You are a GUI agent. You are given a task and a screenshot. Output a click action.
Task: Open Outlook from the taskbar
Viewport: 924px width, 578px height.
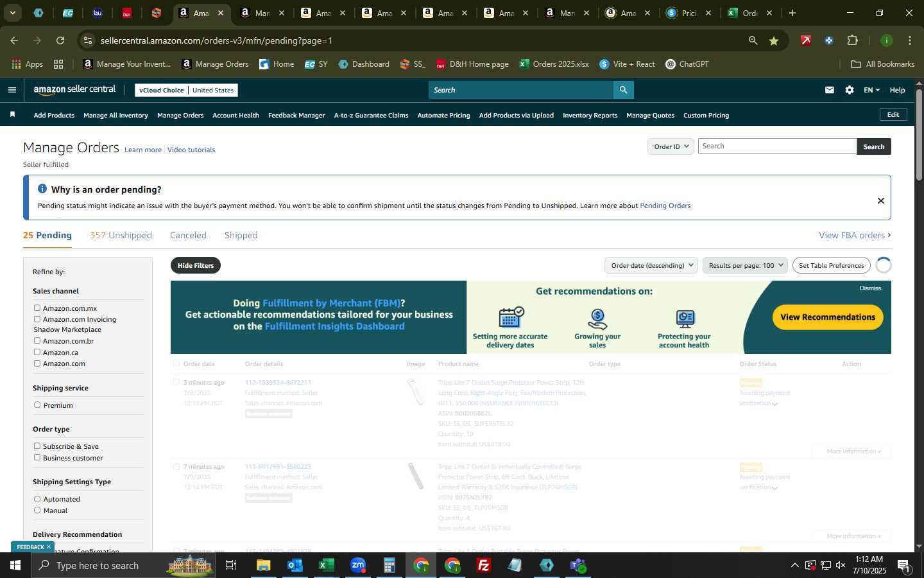295,565
